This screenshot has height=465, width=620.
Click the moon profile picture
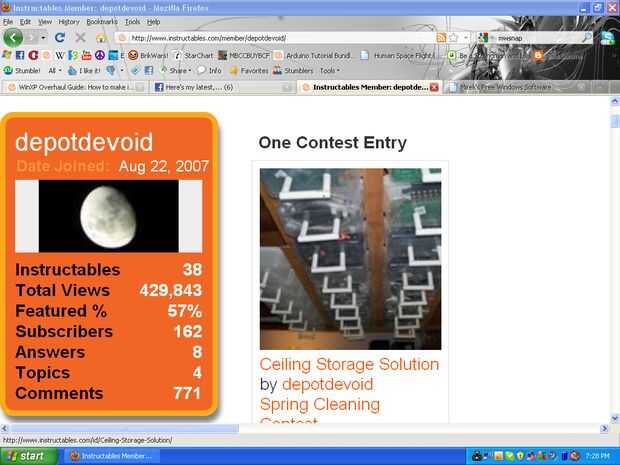(108, 216)
